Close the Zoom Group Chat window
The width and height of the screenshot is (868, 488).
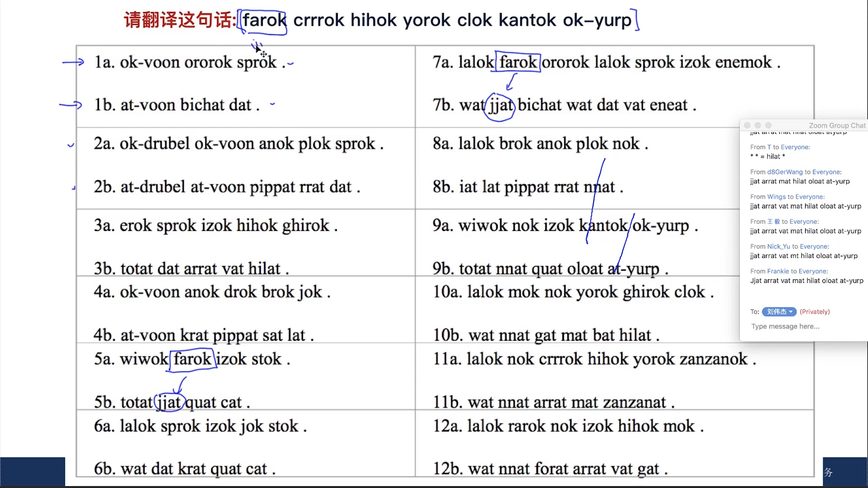point(747,125)
